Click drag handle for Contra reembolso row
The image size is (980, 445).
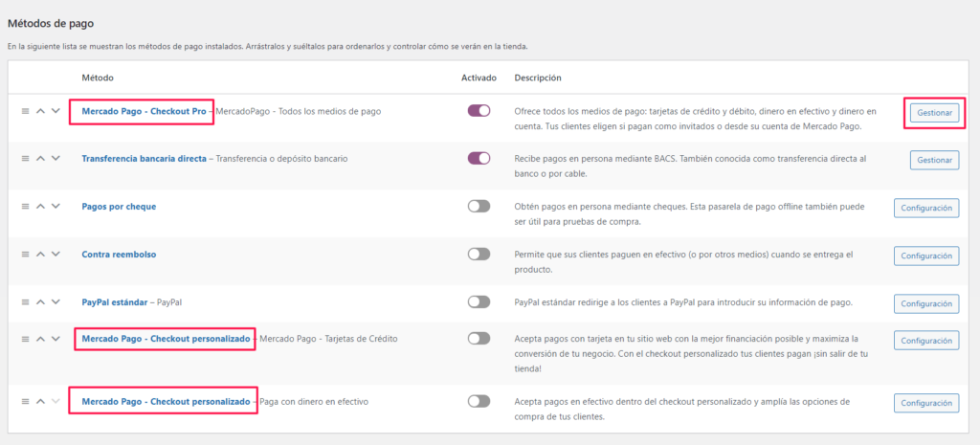(25, 255)
